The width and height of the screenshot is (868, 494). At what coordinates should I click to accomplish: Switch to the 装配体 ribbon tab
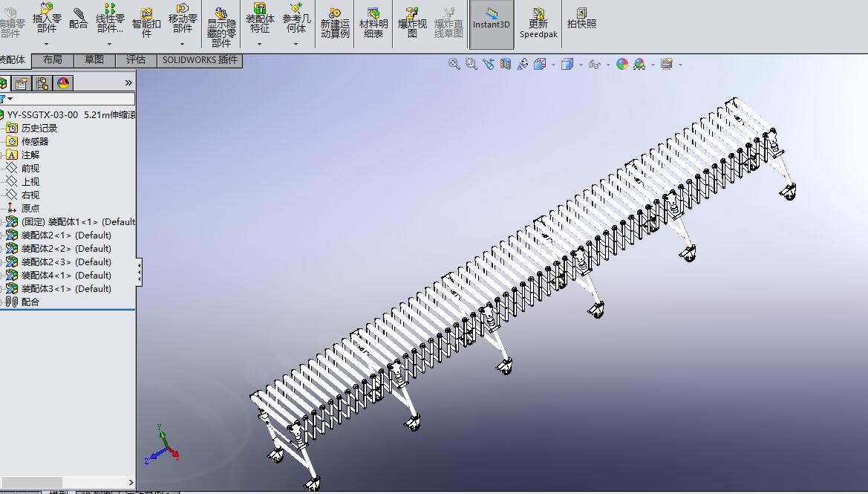[x=13, y=60]
